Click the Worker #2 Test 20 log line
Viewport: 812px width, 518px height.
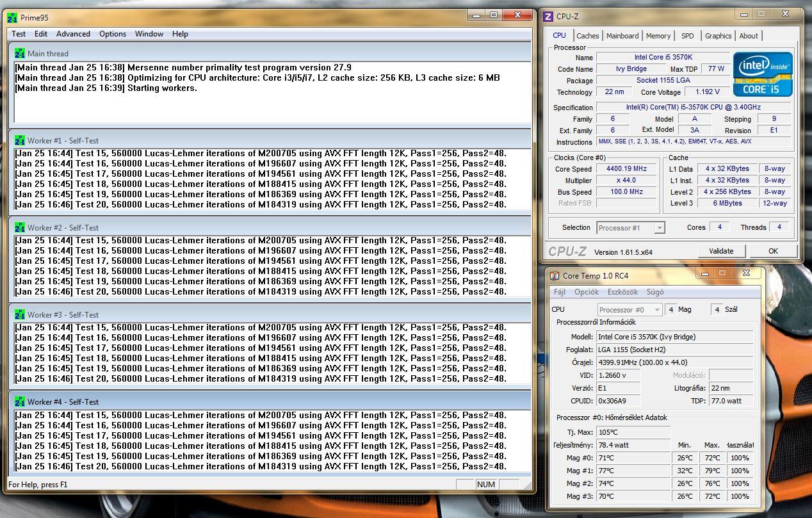tap(260, 291)
